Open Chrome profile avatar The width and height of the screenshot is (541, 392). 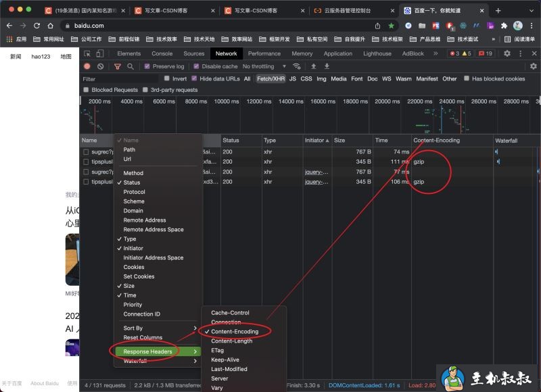tap(518, 26)
